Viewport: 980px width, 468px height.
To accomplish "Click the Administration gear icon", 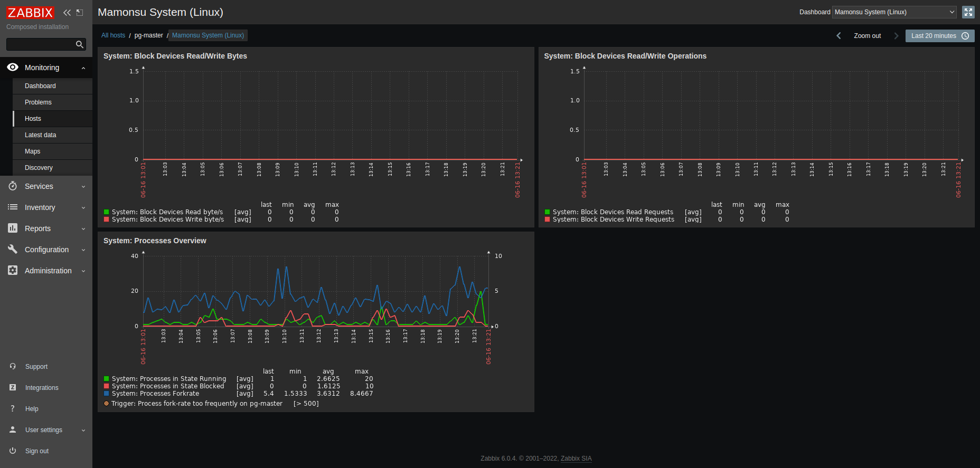I will tap(13, 270).
